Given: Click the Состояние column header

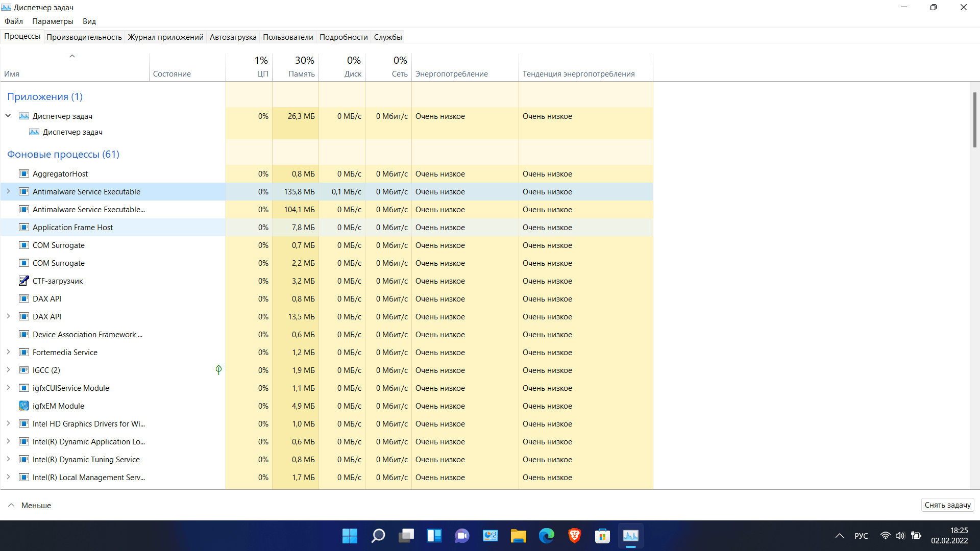Looking at the screenshot, I should (x=187, y=67).
